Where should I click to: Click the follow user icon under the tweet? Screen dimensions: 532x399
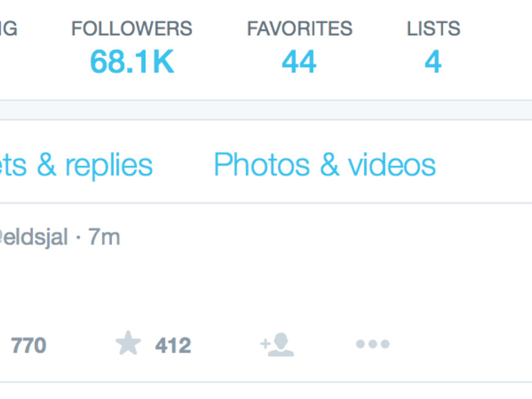point(277,344)
